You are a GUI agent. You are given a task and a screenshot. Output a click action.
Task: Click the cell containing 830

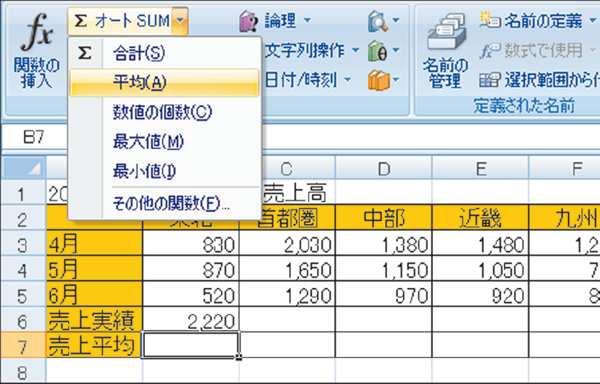click(191, 244)
